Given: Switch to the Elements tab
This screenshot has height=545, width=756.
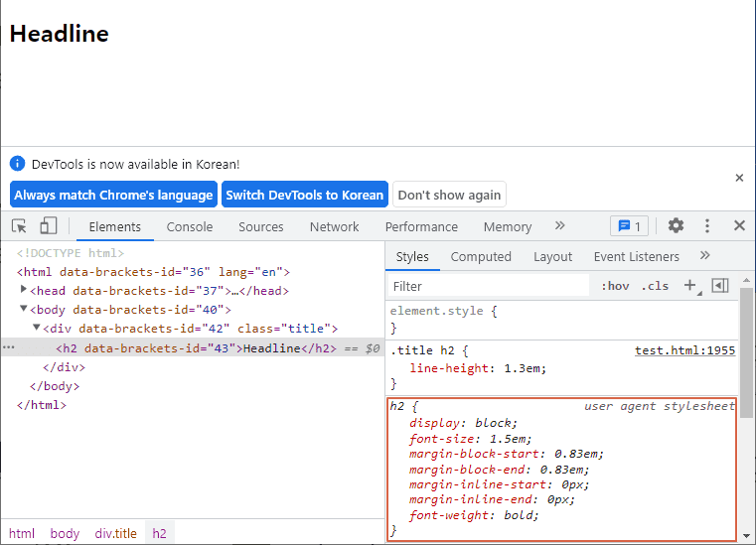Looking at the screenshot, I should (115, 226).
